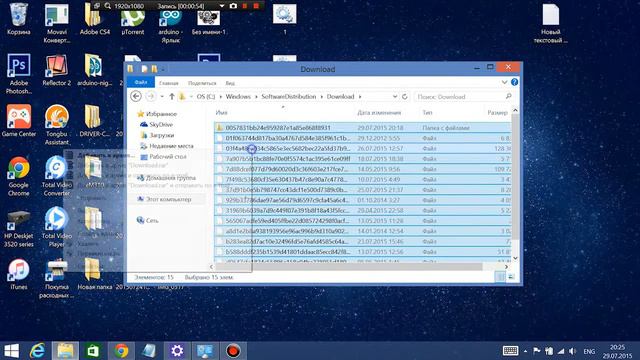Click the file list horizontal scrollbar
Image resolution: width=640 pixels, height=360 pixels.
coord(349,267)
